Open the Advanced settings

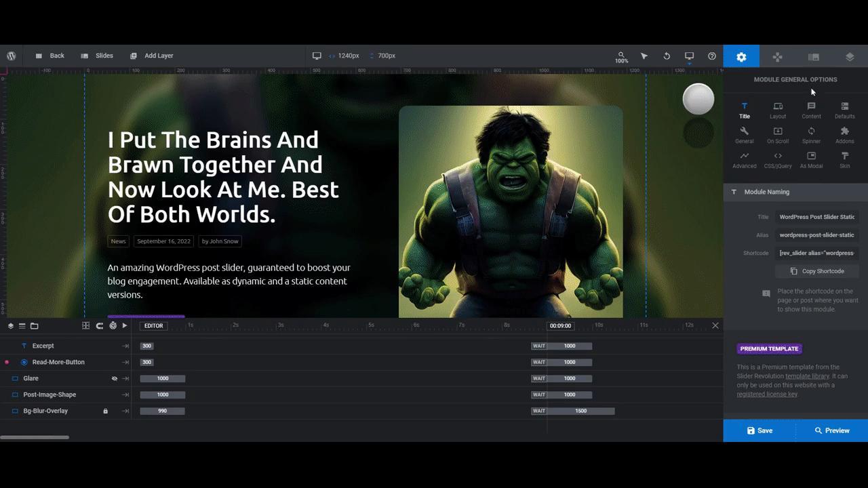(x=744, y=160)
